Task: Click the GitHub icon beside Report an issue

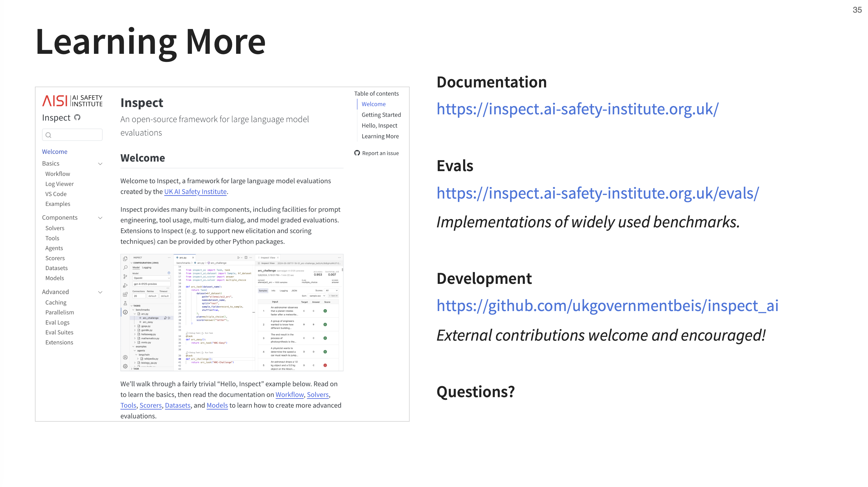Action: coord(357,153)
